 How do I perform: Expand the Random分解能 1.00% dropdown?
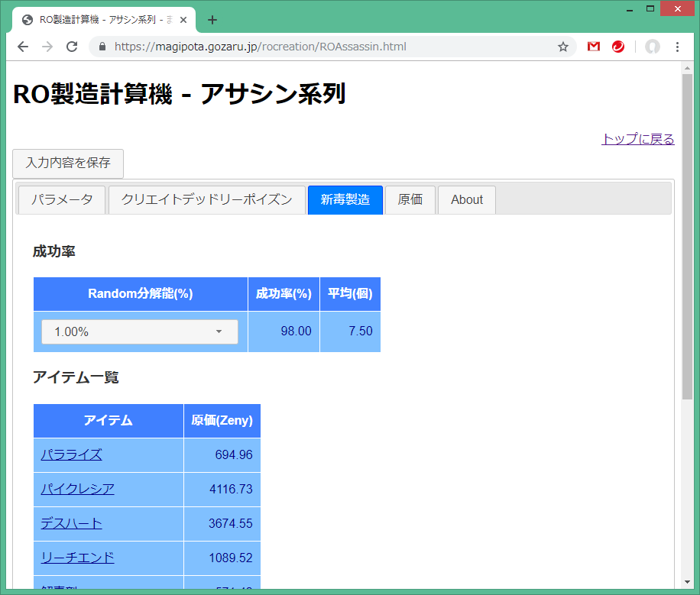click(x=140, y=331)
